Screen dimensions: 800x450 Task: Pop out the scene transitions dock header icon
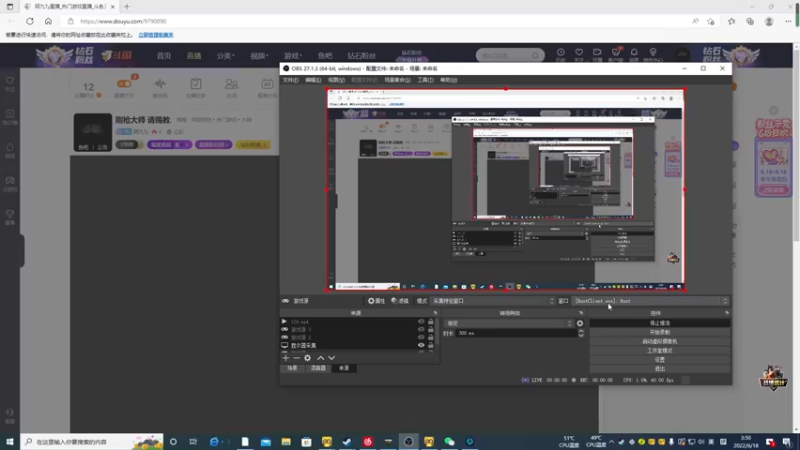[x=581, y=313]
